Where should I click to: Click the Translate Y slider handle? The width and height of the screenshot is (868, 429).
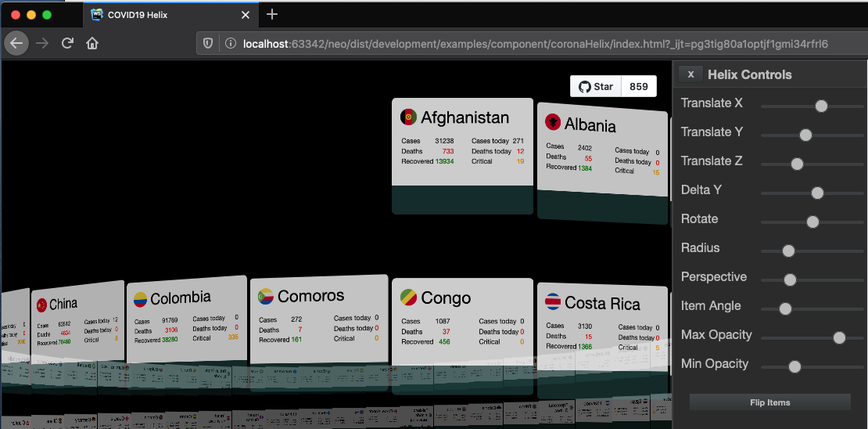pos(806,135)
